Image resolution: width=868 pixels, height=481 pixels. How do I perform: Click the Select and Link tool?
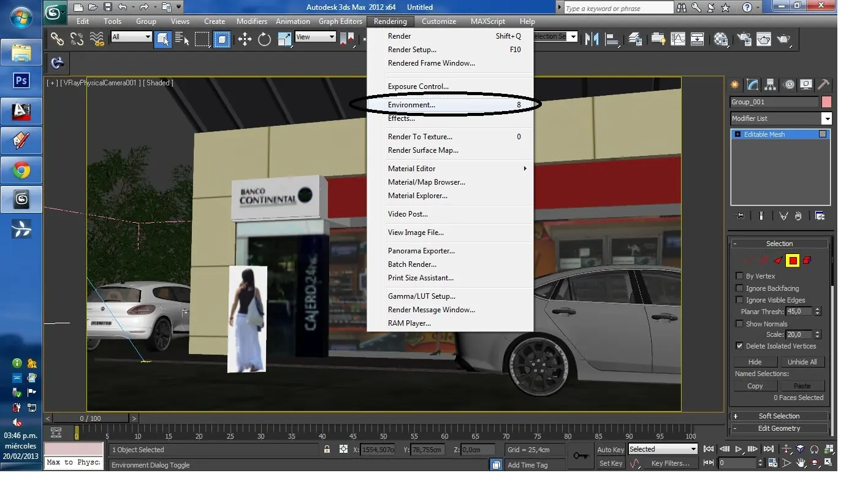tap(57, 39)
